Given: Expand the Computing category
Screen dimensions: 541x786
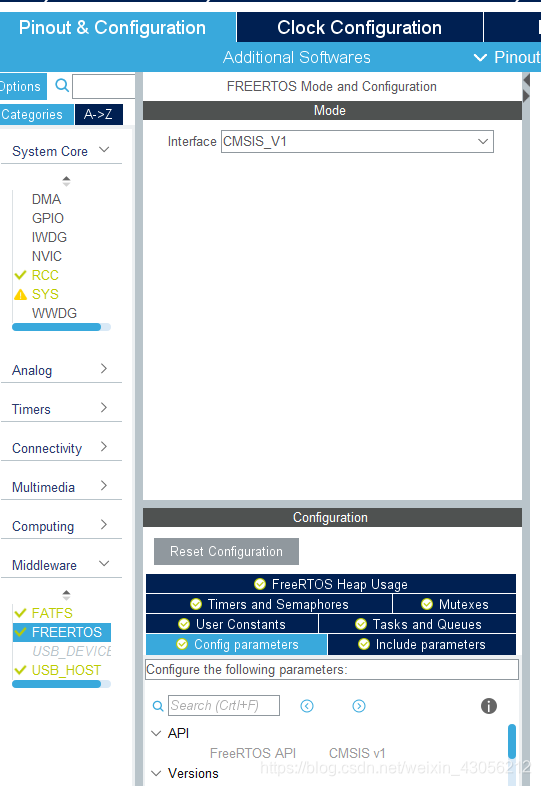Looking at the screenshot, I should (104, 525).
